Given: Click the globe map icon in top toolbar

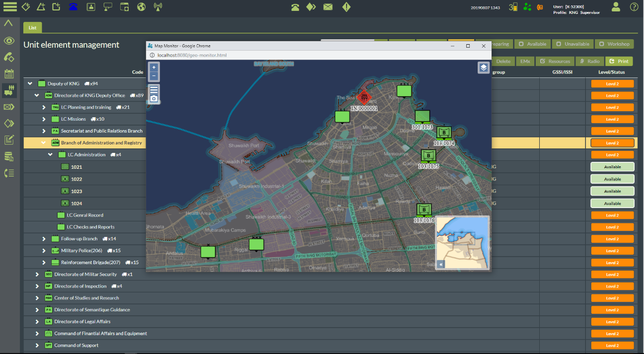Looking at the screenshot, I should (x=142, y=7).
